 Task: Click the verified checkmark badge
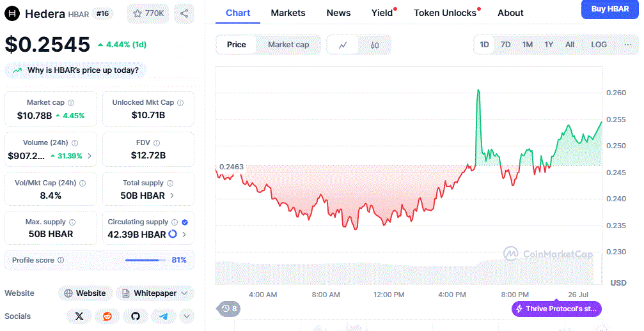(x=185, y=222)
